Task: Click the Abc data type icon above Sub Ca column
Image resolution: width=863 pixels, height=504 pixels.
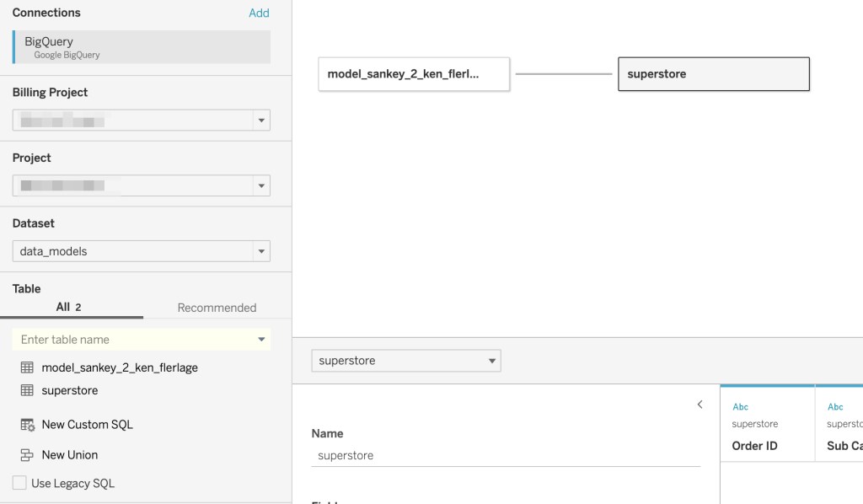Action: click(835, 407)
